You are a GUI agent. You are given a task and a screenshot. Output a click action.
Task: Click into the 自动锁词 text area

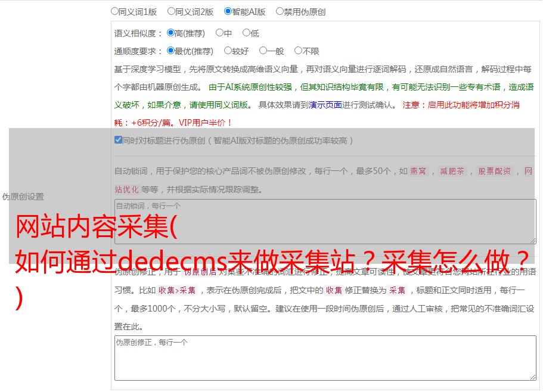pos(325,222)
